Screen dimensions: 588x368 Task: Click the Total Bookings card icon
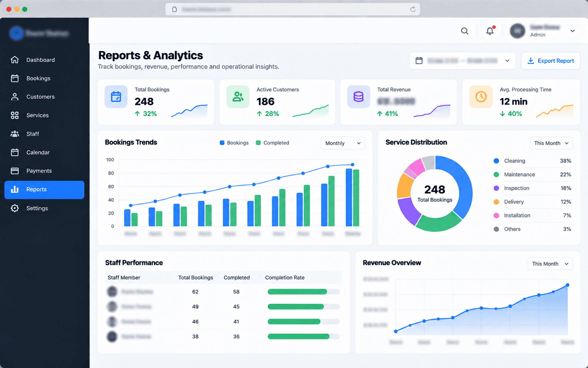pyautogui.click(x=116, y=97)
